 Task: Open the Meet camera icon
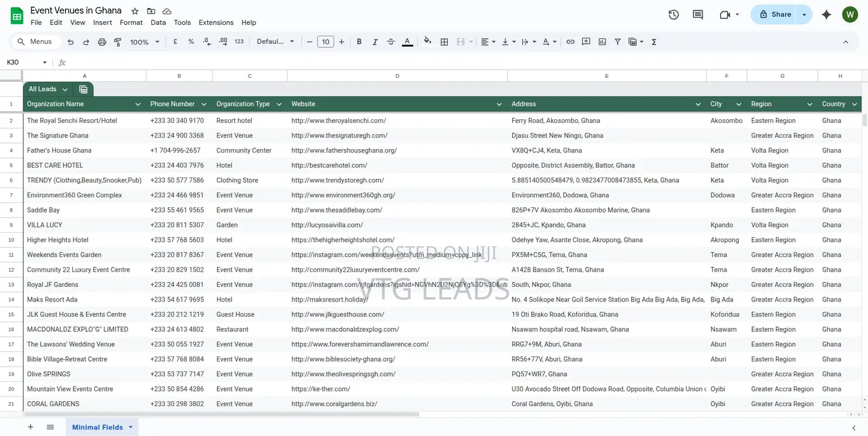click(725, 15)
